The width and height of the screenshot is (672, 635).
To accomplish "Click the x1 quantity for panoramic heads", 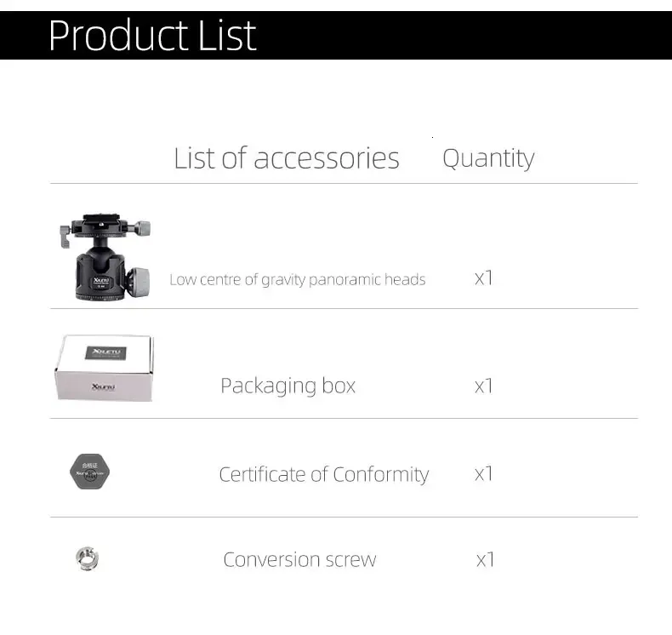I will [483, 278].
